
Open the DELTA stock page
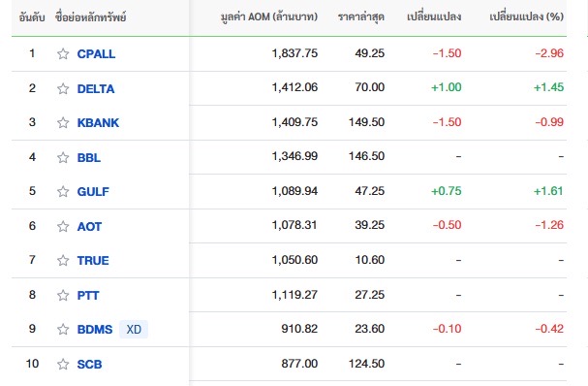(96, 89)
